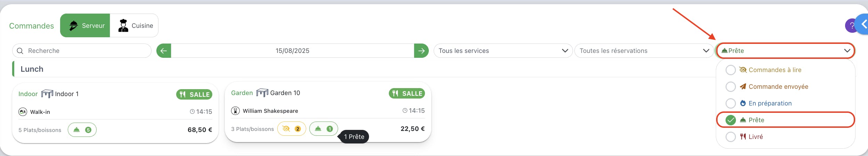Screen dimensions: 868x156
Task: Click the table icon next to Indoor 1
Action: pos(47,94)
